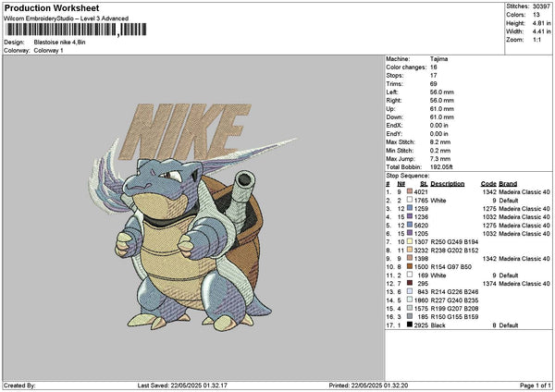Click the Machine value Tajima
The width and height of the screenshot is (555, 392).
pos(438,59)
